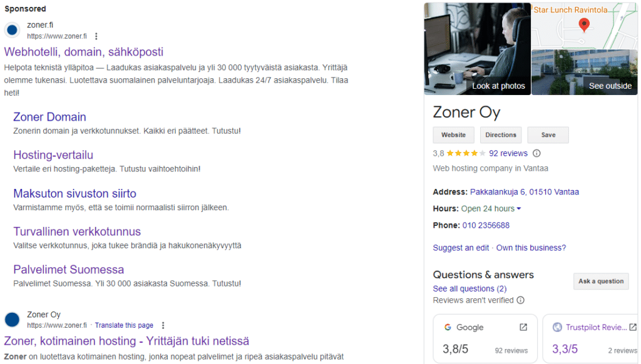Click the Directions button
Image resolution: width=641 pixels, height=364 pixels.
501,134
